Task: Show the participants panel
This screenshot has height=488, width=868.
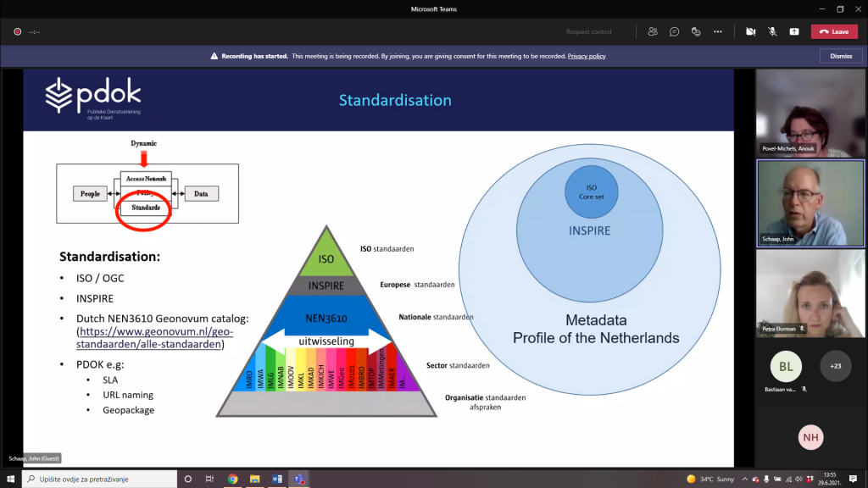Action: pyautogui.click(x=653, y=31)
